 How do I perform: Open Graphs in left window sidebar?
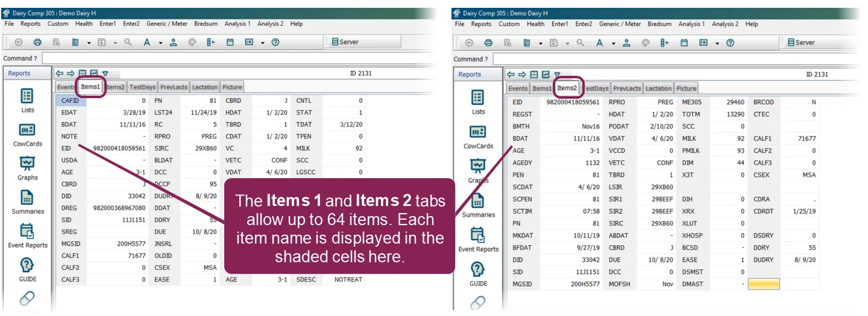[28, 169]
